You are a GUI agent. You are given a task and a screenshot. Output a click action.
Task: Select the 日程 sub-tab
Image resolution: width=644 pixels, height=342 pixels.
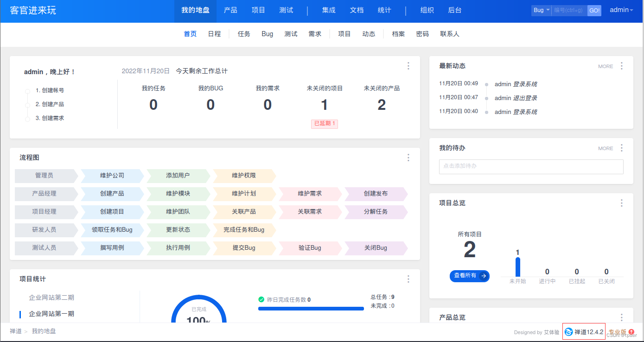pyautogui.click(x=214, y=34)
